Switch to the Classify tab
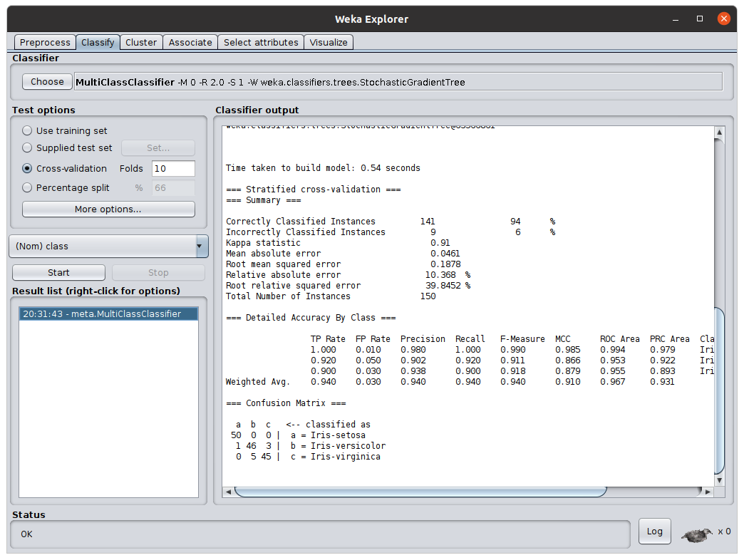Screen dimensions: 744x560 (x=98, y=42)
